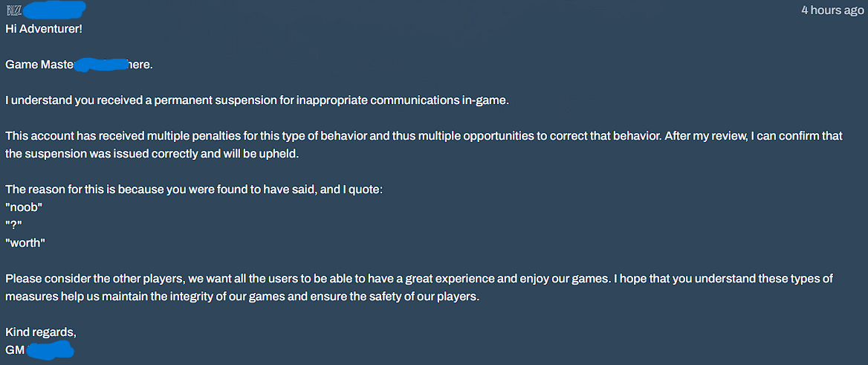Click the word "here." after Game Master name

140,65
